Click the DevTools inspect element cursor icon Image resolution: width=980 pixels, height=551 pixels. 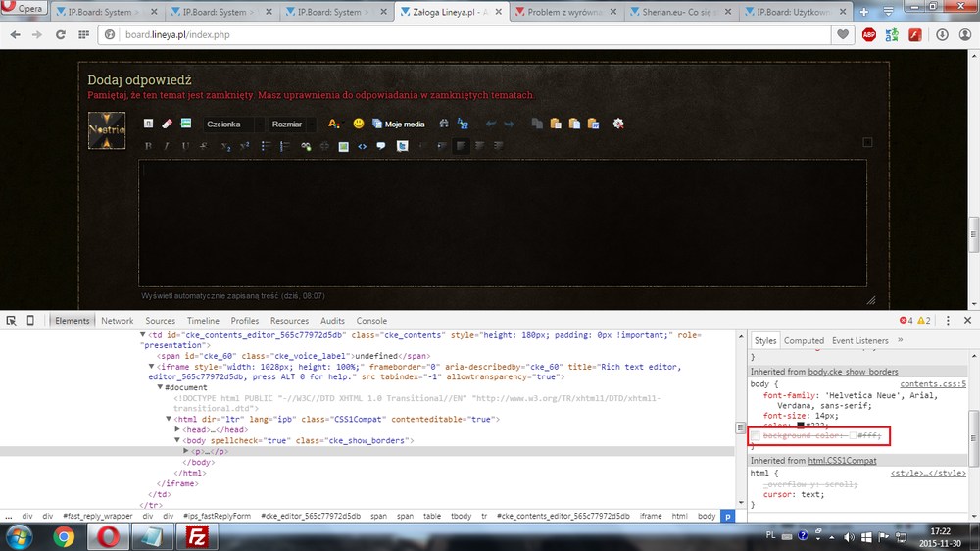(11, 321)
